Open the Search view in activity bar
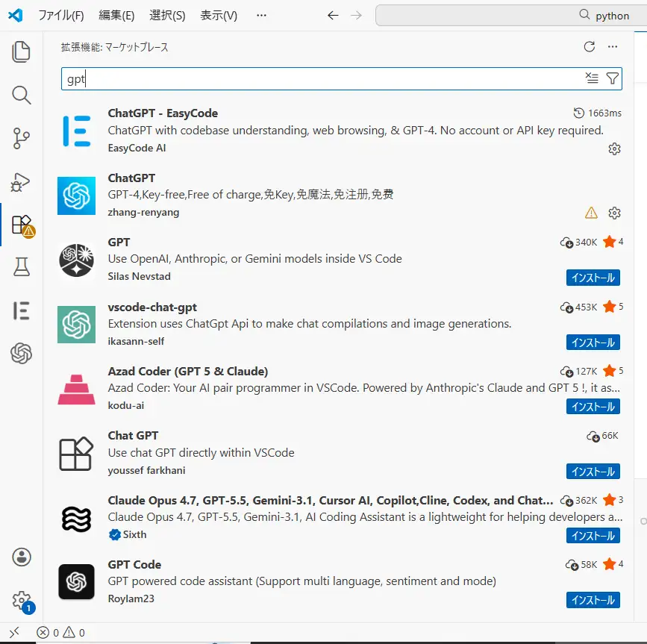This screenshot has width=647, height=644. (21, 96)
